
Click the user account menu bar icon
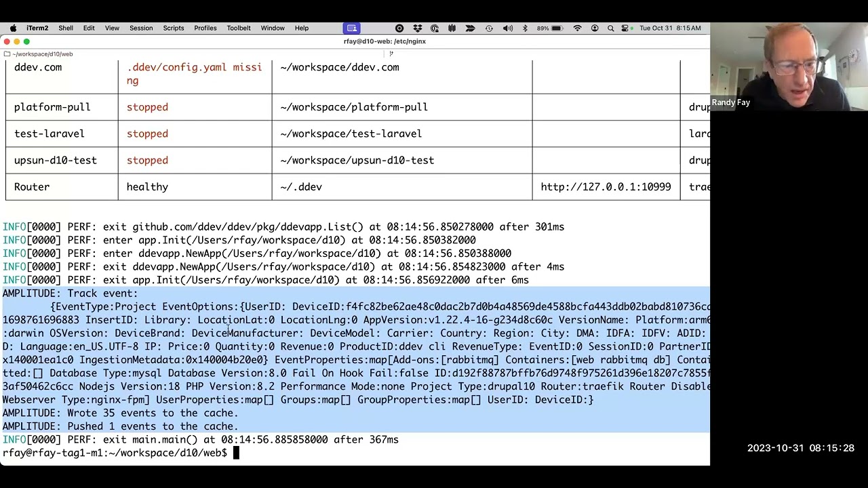tap(595, 28)
